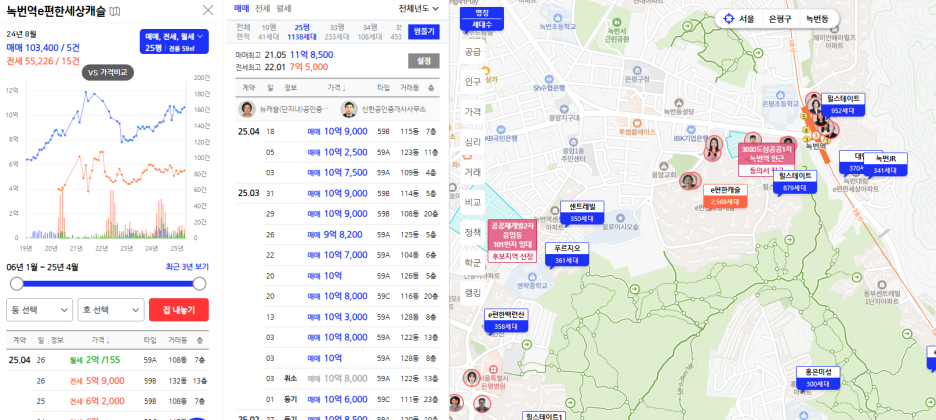Click the gray 설정 button
The width and height of the screenshot is (936, 420).
[x=424, y=61]
